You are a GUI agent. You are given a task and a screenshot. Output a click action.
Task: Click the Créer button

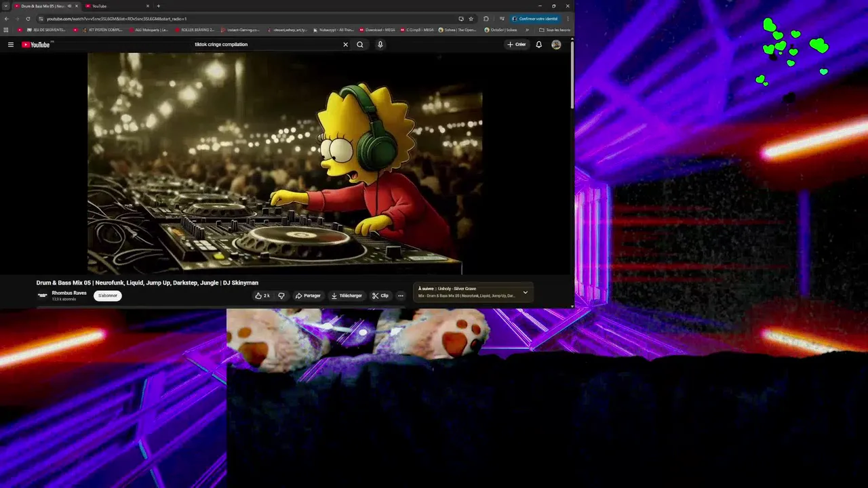pyautogui.click(x=517, y=45)
